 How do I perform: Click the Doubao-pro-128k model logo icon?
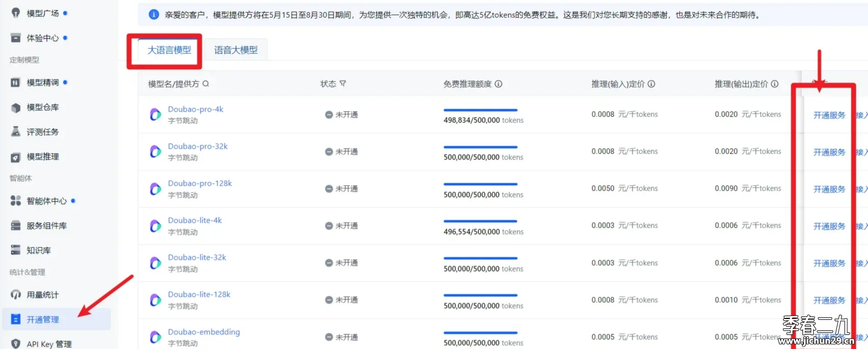coord(155,189)
